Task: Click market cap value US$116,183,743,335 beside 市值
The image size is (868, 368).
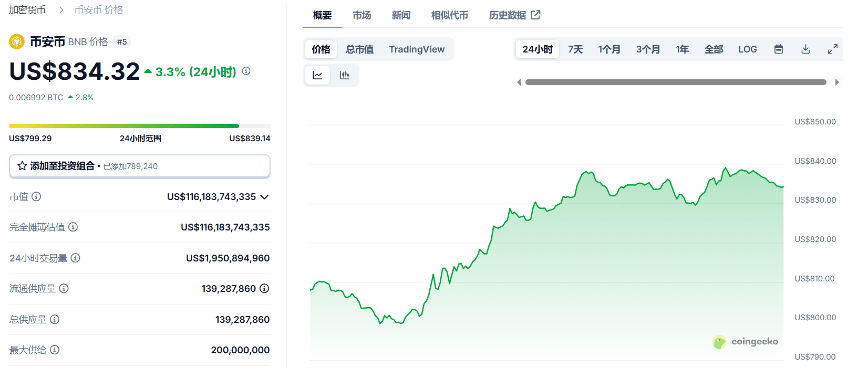Action: coord(212,197)
